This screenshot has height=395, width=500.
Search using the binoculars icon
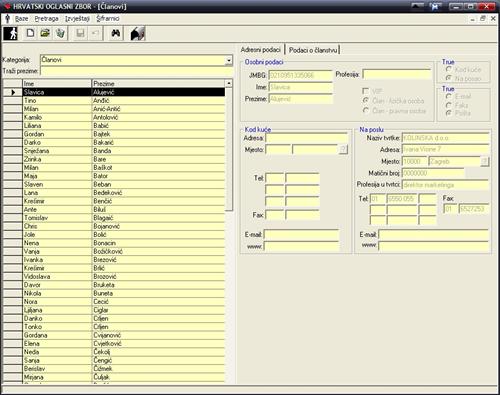[x=116, y=33]
